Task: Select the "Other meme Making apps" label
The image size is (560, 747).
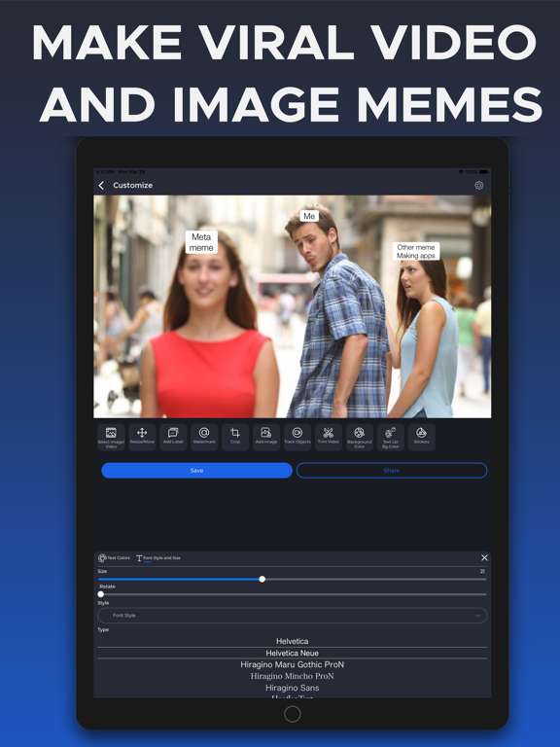Action: click(x=416, y=251)
